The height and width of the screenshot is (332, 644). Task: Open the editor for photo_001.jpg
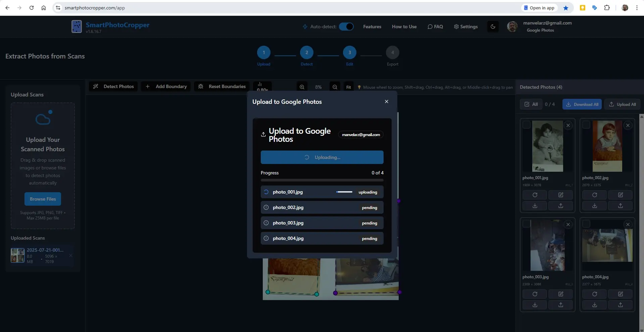click(x=561, y=195)
